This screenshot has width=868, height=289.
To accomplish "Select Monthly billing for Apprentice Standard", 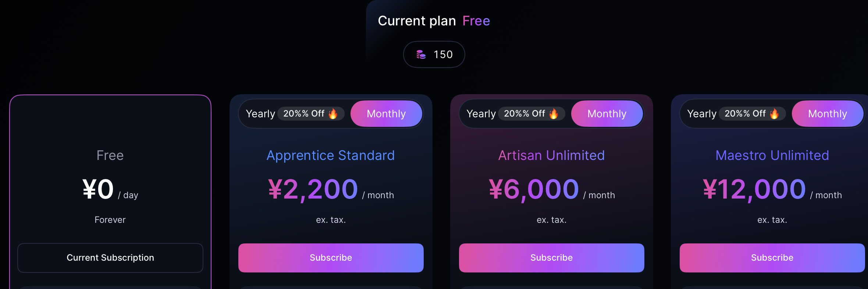I will pos(386,114).
